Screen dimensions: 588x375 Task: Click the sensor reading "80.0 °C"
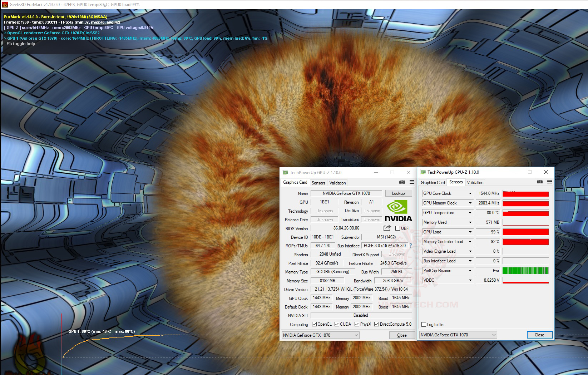[488, 213]
